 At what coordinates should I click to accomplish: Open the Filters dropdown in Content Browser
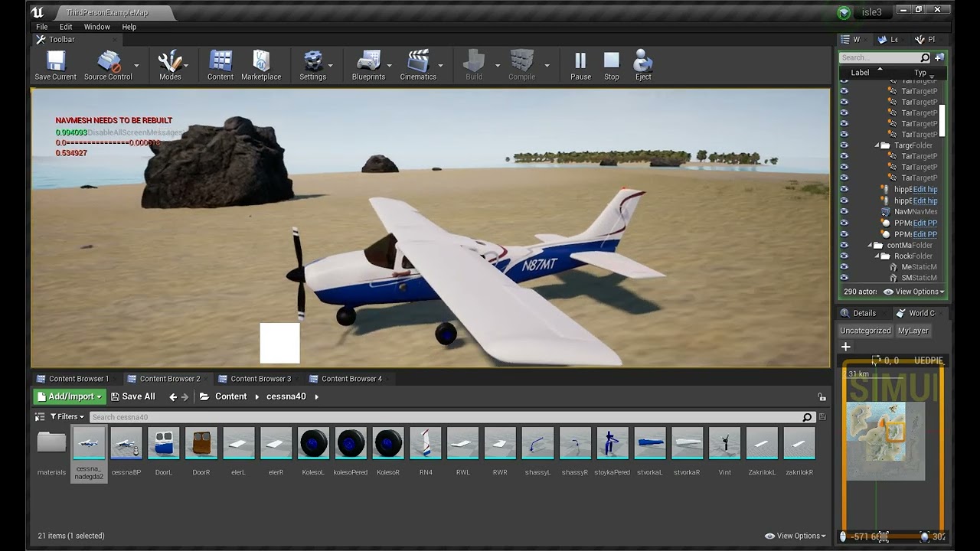[x=67, y=417]
